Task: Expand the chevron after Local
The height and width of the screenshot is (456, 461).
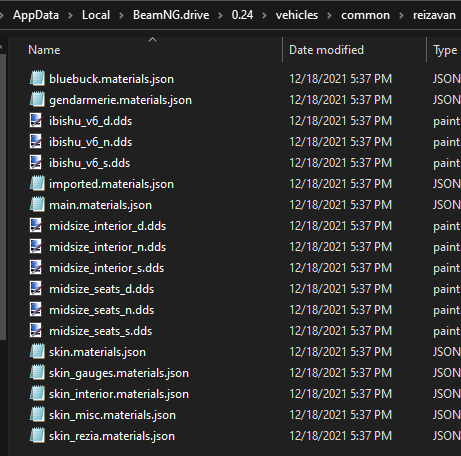Action: click(121, 15)
